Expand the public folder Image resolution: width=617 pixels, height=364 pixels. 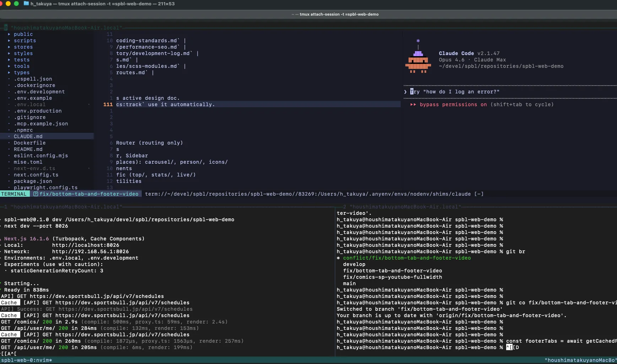(23, 34)
